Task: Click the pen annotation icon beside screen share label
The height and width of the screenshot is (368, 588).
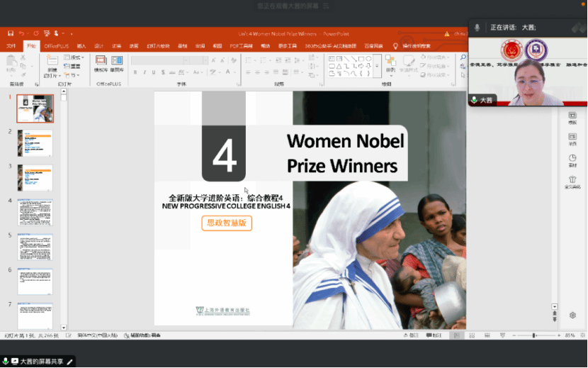Action: pyautogui.click(x=70, y=362)
